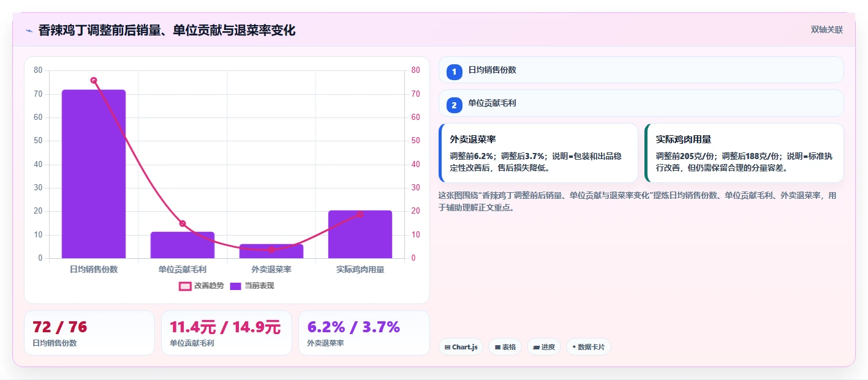Select the 进度 tag
This screenshot has width=868, height=380.
click(x=544, y=347)
